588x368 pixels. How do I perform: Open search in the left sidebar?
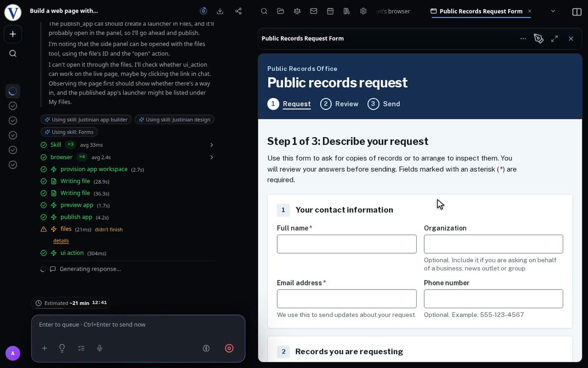[13, 54]
